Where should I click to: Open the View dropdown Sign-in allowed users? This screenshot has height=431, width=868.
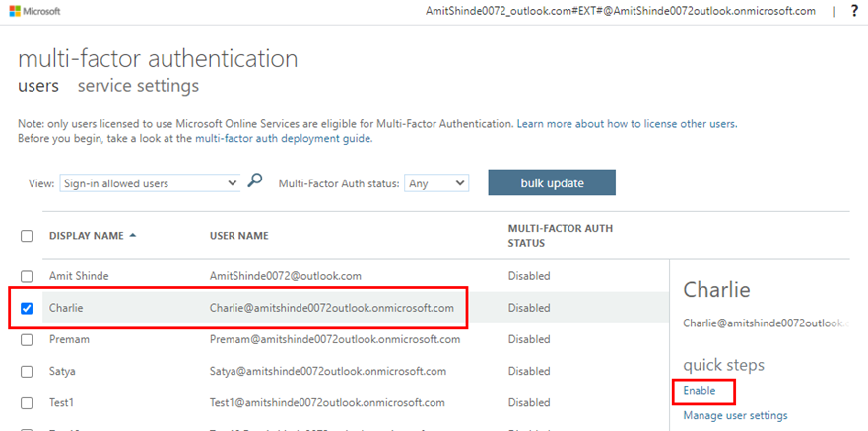149,183
